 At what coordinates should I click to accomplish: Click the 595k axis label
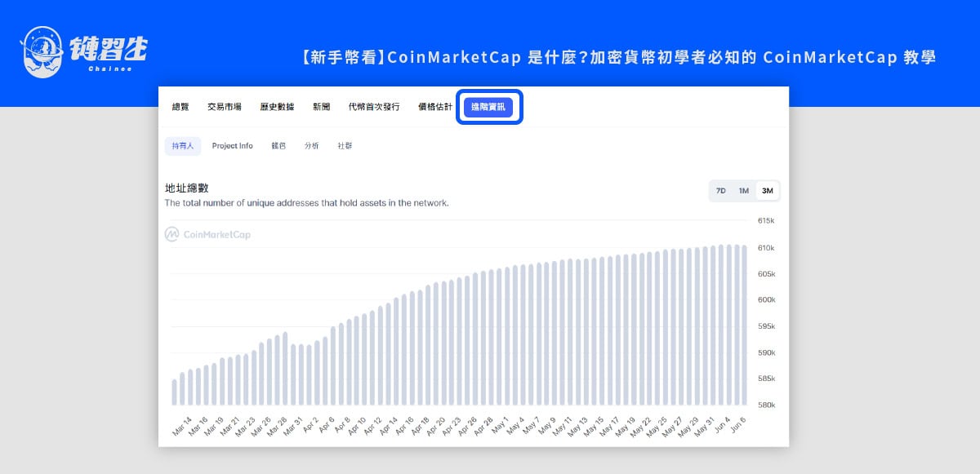pyautogui.click(x=766, y=326)
